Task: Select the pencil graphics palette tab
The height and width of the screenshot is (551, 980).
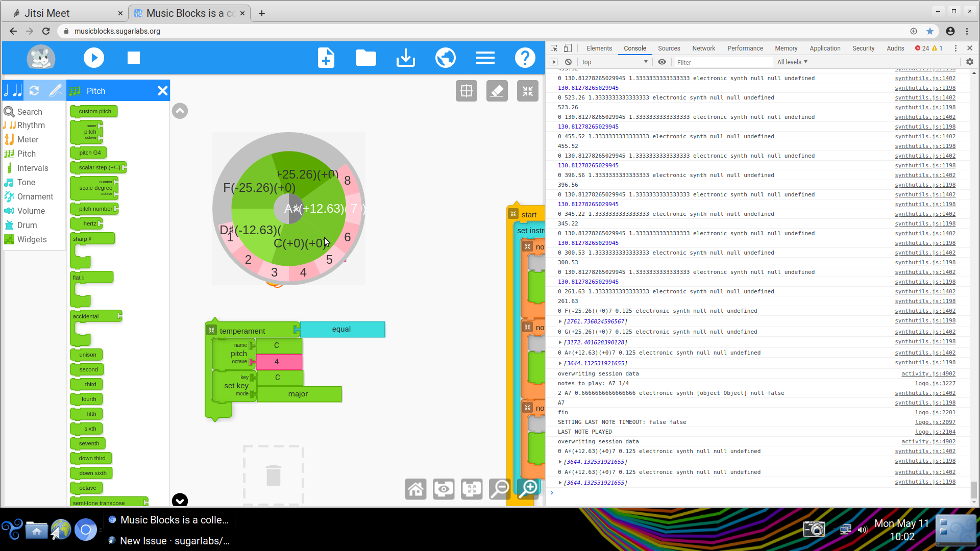Action: pyautogui.click(x=55, y=91)
